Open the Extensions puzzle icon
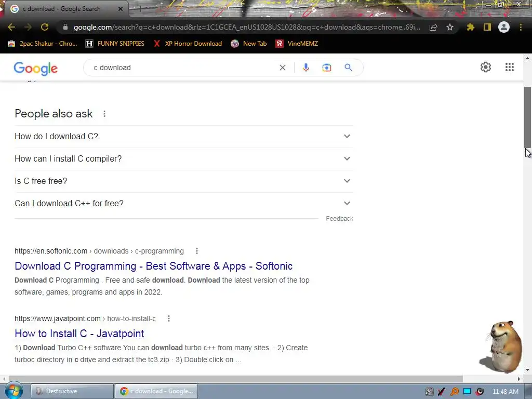 [471, 27]
